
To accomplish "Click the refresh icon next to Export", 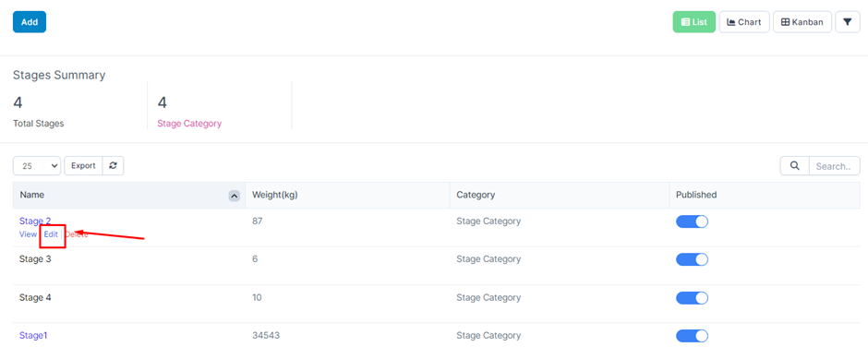I will tap(113, 165).
